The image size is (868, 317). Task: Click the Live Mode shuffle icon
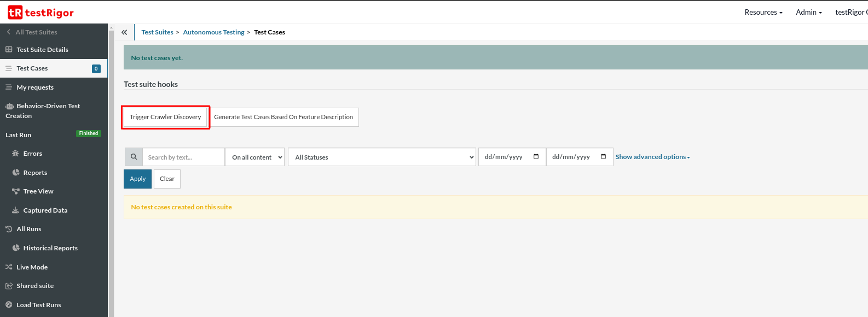click(x=9, y=267)
